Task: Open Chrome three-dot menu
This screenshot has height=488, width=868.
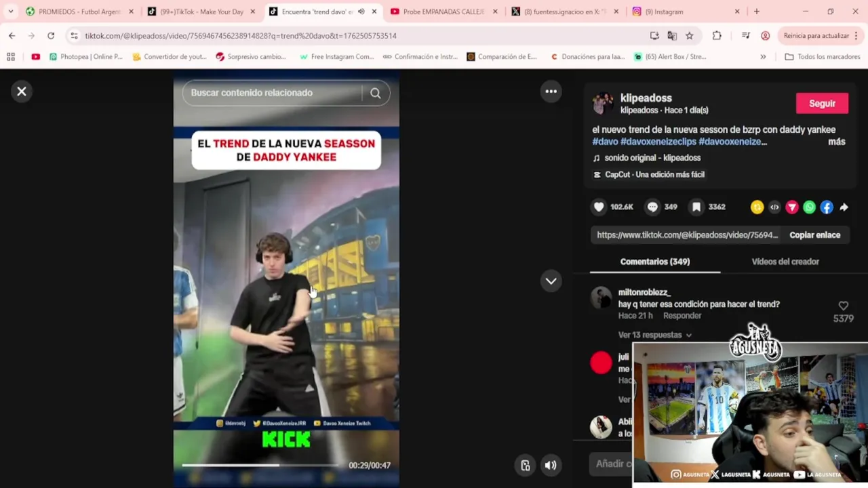Action: [x=857, y=35]
